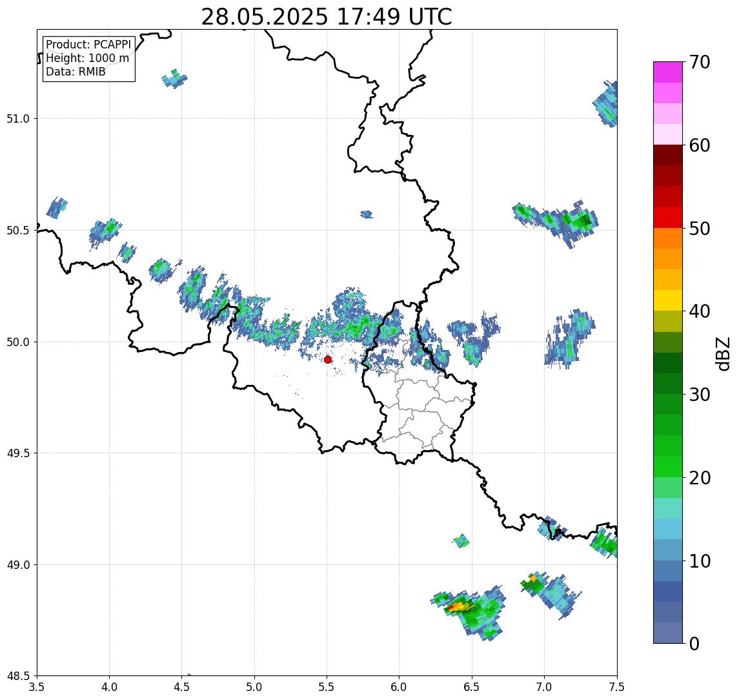Image resolution: width=739 pixels, height=700 pixels.
Task: Click the colorbar label 40
Action: pyautogui.click(x=700, y=311)
